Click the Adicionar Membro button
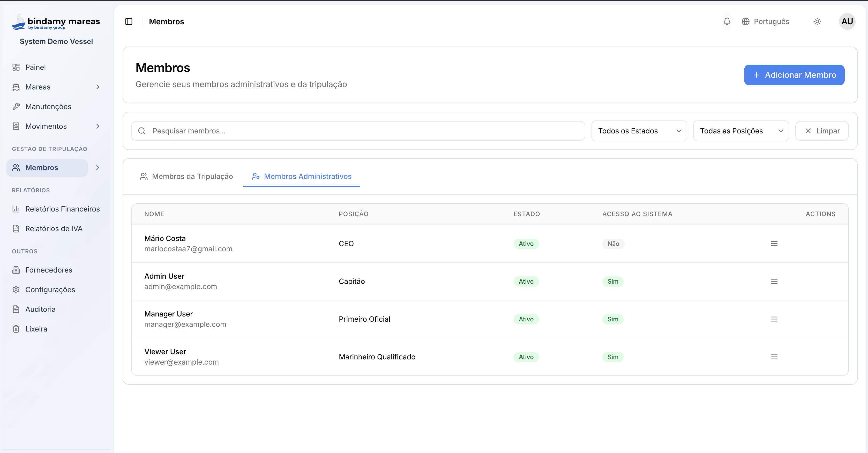868x453 pixels. pos(794,75)
